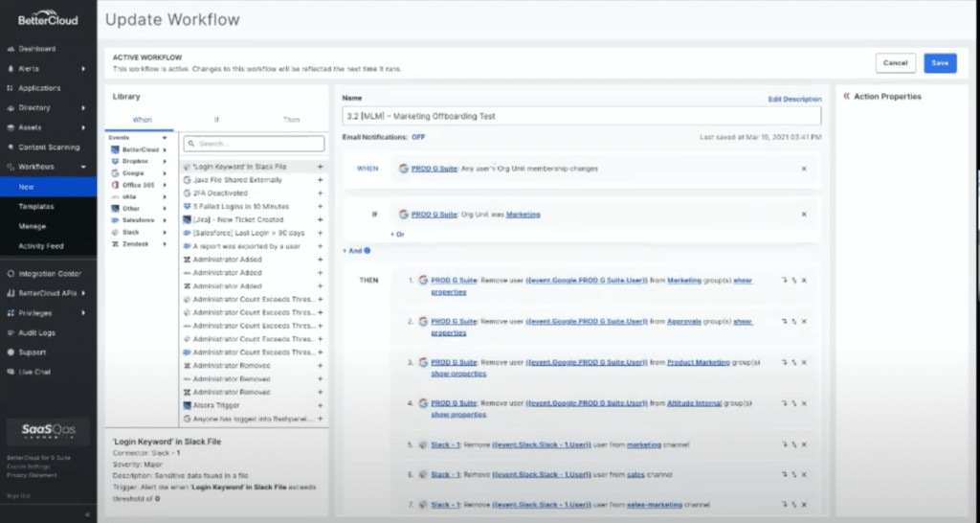Image resolution: width=980 pixels, height=523 pixels.
Task: Click plus beside [Salesforce] Last Login > 90 days
Action: point(320,234)
